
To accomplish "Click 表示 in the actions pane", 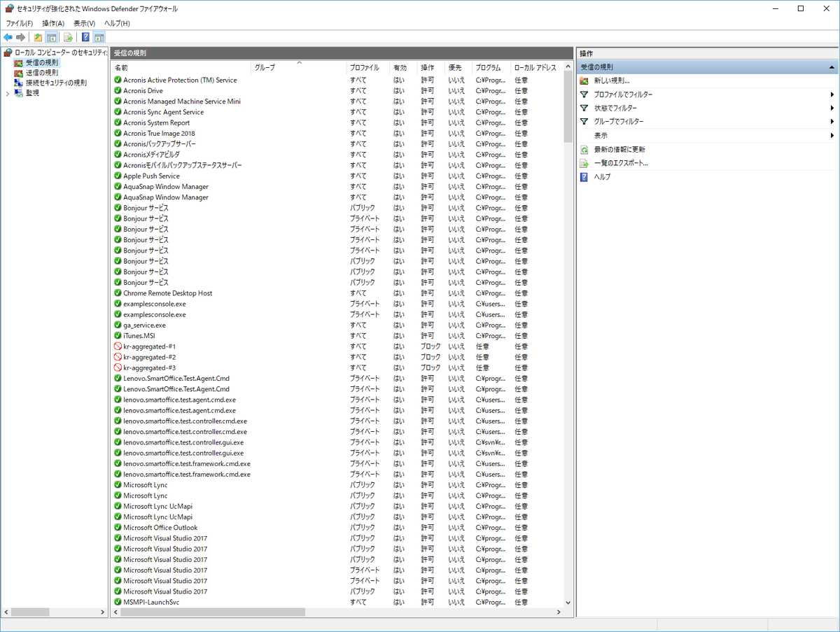I will pyautogui.click(x=601, y=135).
